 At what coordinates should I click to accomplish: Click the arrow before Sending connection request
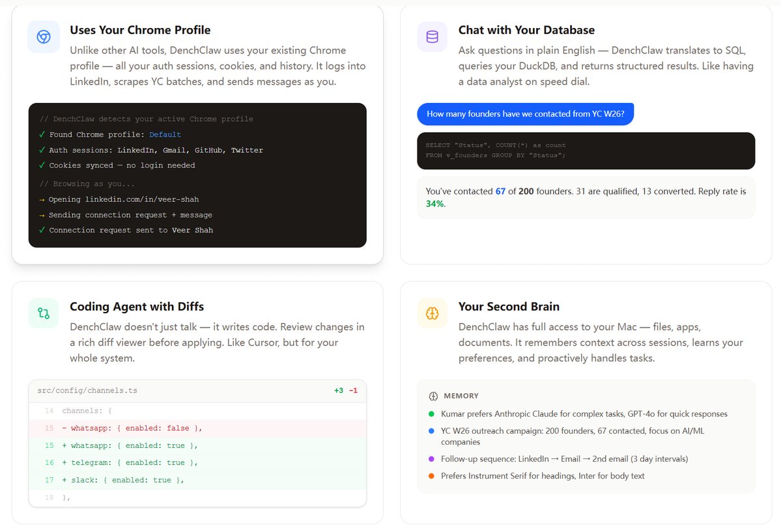[42, 215]
